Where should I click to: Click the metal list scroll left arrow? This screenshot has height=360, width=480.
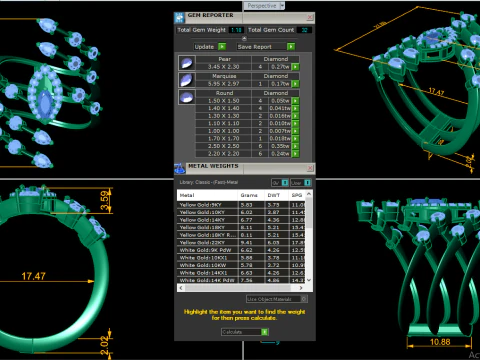[x=181, y=288]
